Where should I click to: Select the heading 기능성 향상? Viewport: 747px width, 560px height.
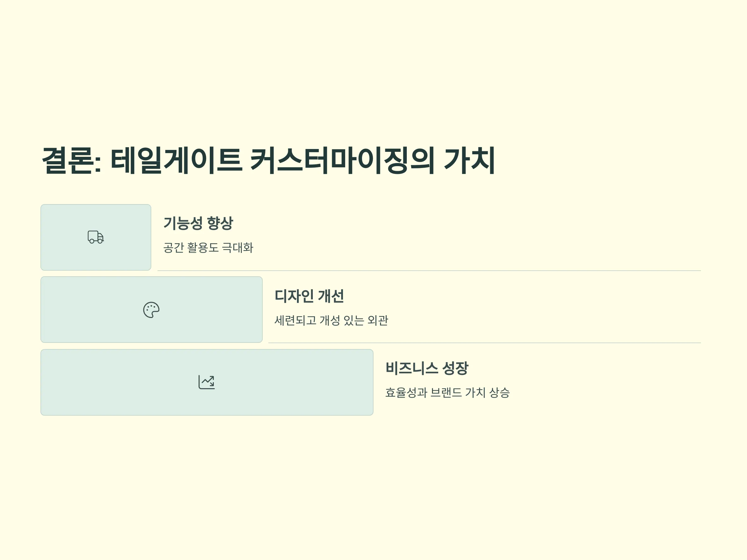(198, 223)
